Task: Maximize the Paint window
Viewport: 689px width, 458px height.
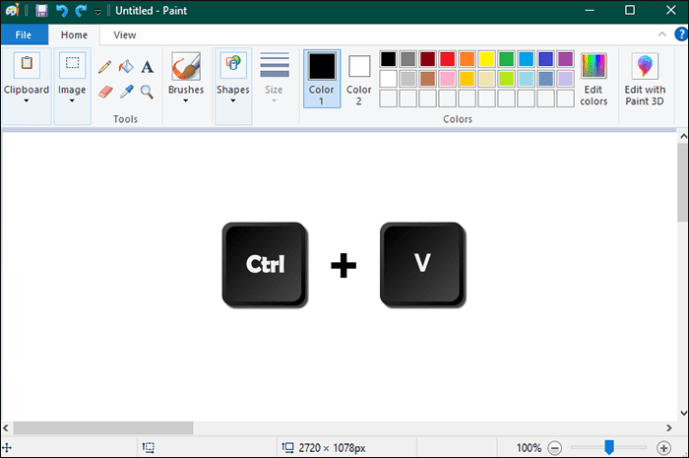Action: (x=630, y=10)
